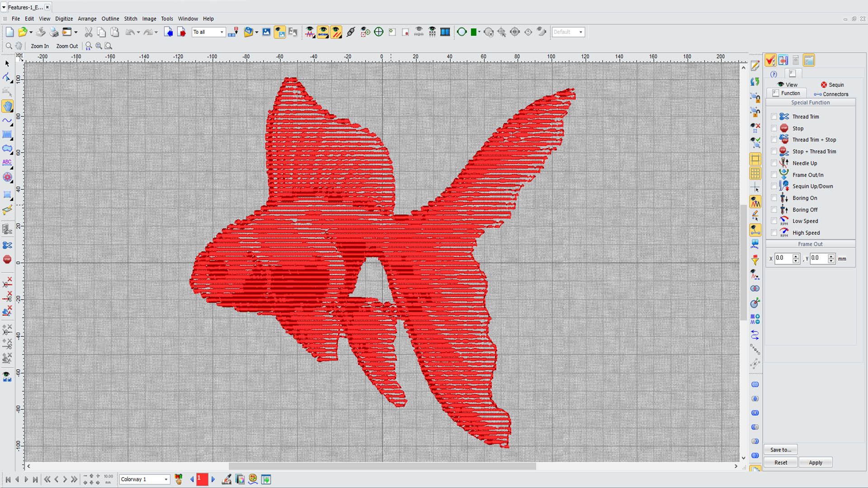Open the Outline menu

pyautogui.click(x=110, y=19)
